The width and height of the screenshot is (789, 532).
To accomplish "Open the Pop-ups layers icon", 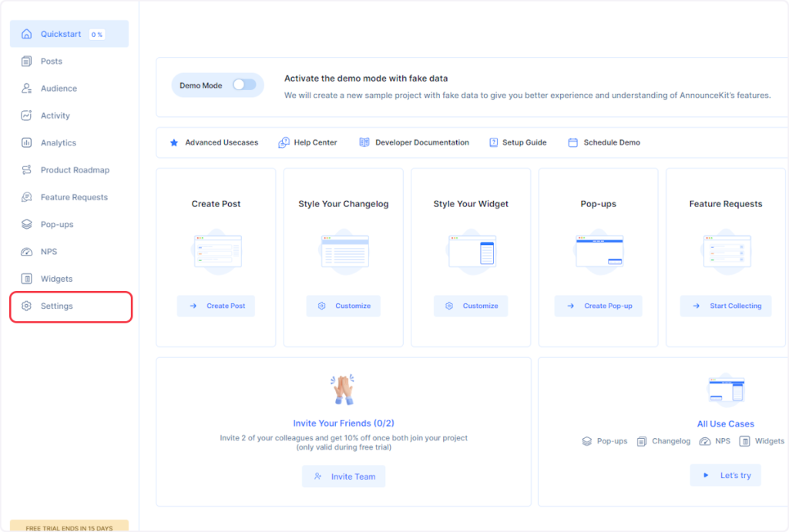I will coord(26,225).
